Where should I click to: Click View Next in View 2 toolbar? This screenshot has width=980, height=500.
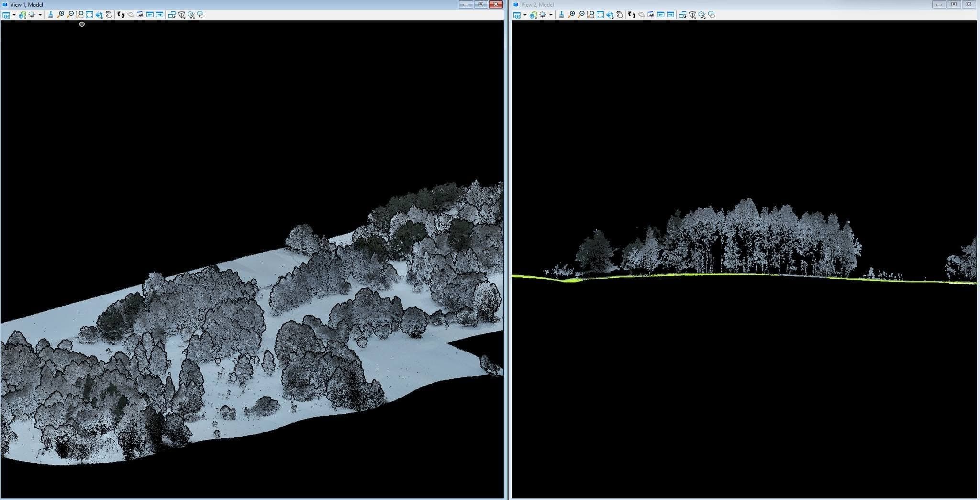point(670,15)
